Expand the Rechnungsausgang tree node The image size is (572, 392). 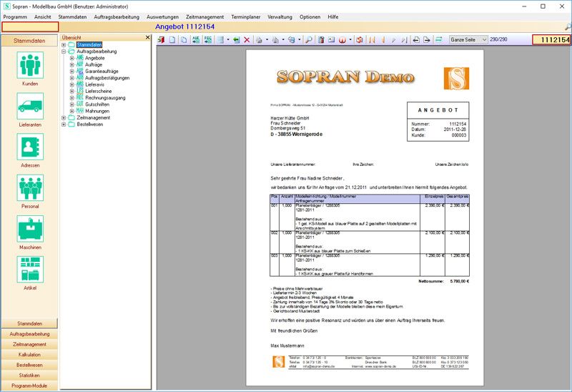point(72,98)
